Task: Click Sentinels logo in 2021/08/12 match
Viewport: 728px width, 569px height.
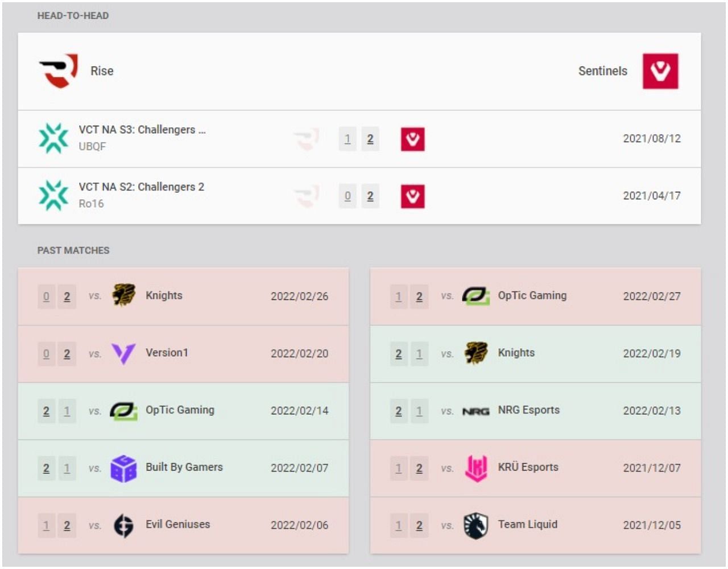Action: point(412,139)
